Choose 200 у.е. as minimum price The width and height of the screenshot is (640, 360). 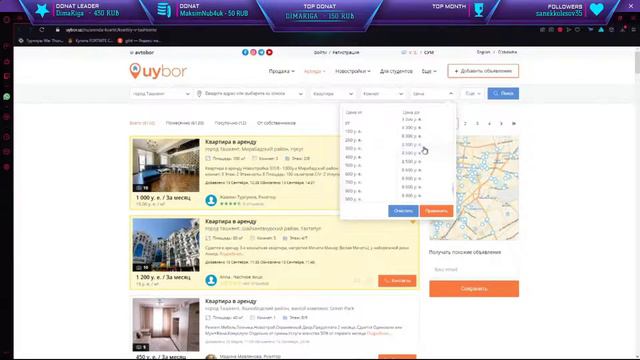click(x=353, y=140)
